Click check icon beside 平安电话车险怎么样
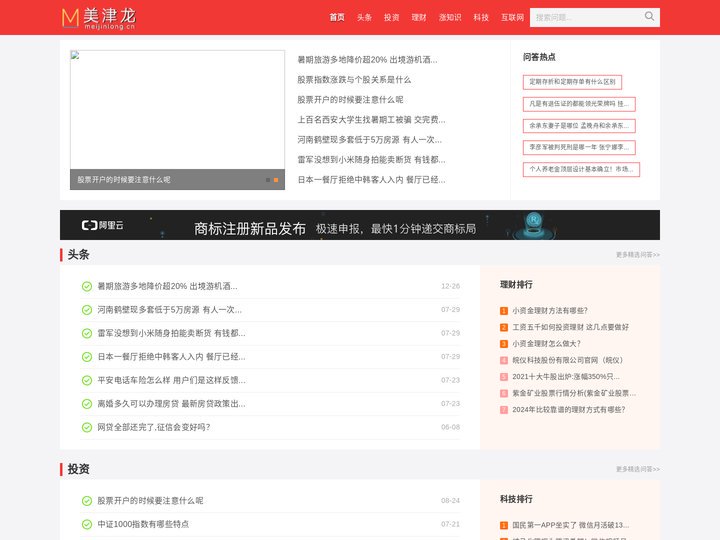This screenshot has height=540, width=720. (87, 380)
